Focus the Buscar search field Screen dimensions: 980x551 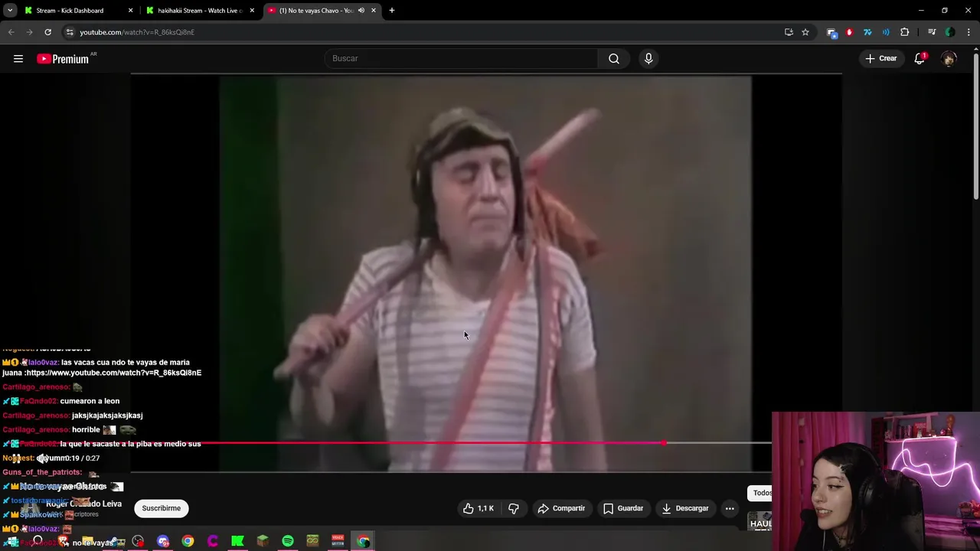(462, 58)
